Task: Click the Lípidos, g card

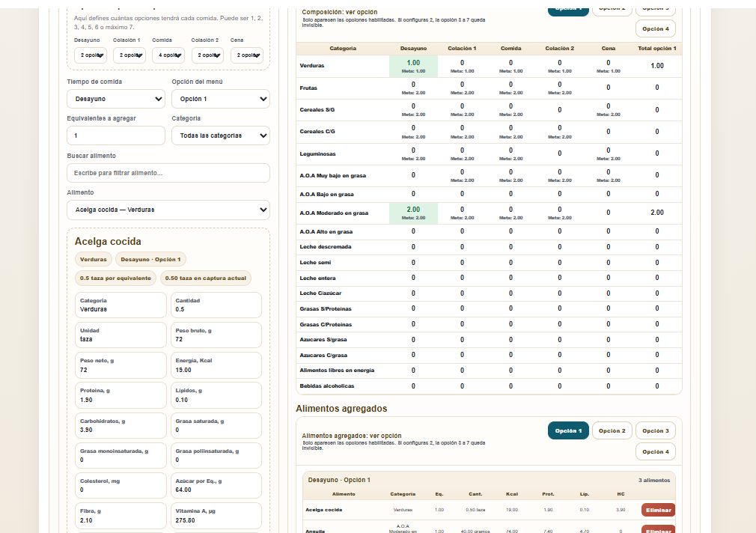Action: click(216, 395)
